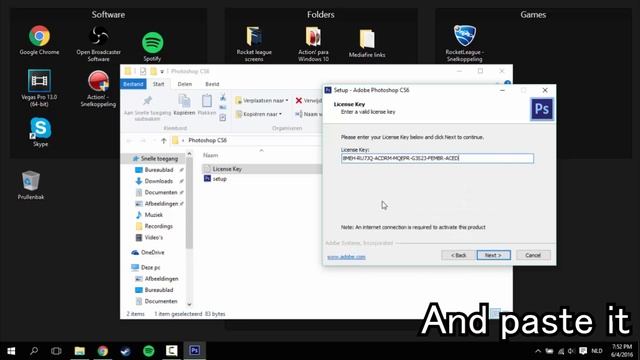This screenshot has height=360, width=640.
Task: Click the License Key input field
Action: pyautogui.click(x=437, y=158)
